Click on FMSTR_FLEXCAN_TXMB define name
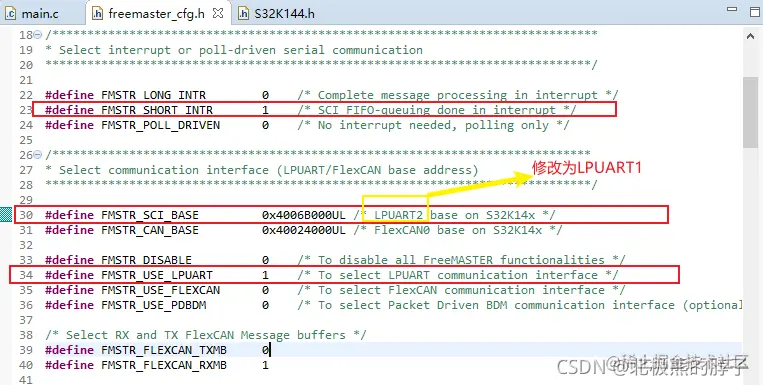 point(164,350)
